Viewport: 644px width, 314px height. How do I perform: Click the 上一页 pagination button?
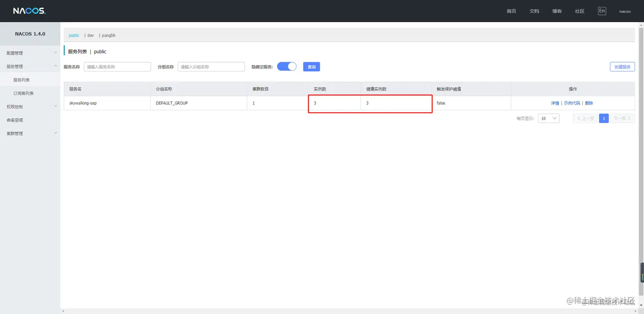(586, 118)
